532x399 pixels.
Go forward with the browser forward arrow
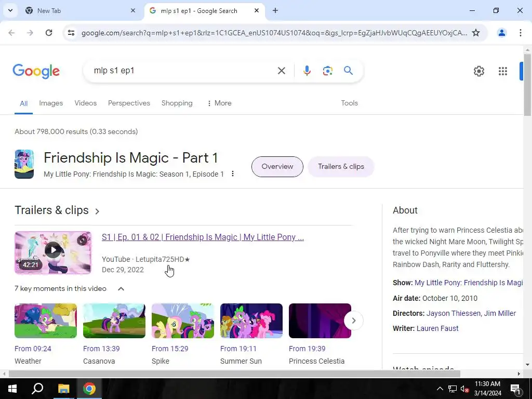[x=30, y=33]
